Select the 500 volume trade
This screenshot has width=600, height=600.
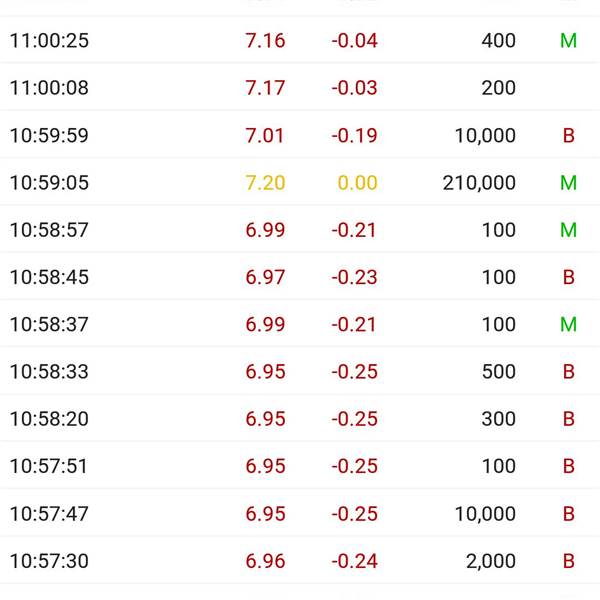coord(499,372)
